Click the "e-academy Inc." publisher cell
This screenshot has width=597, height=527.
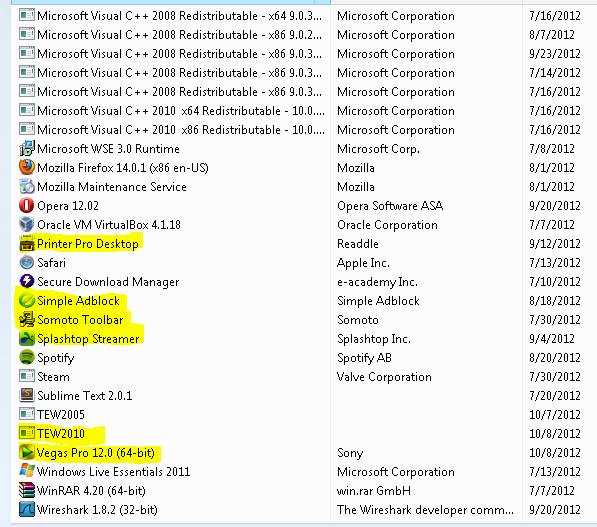click(377, 282)
